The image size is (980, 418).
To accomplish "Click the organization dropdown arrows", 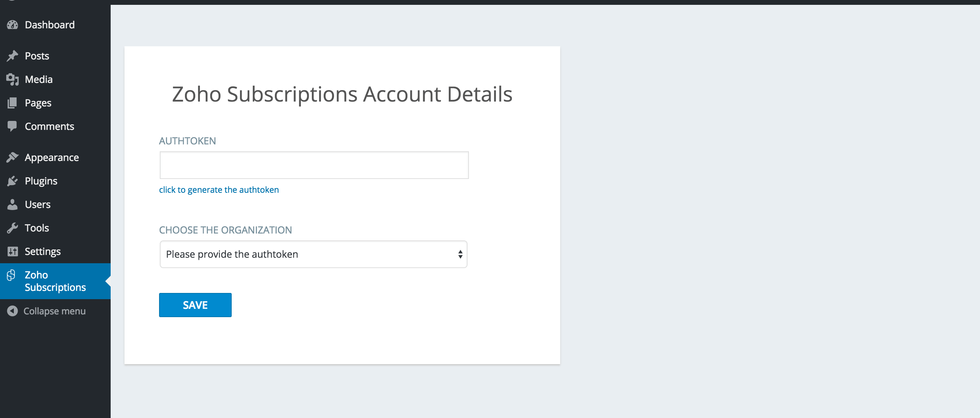I will point(460,254).
